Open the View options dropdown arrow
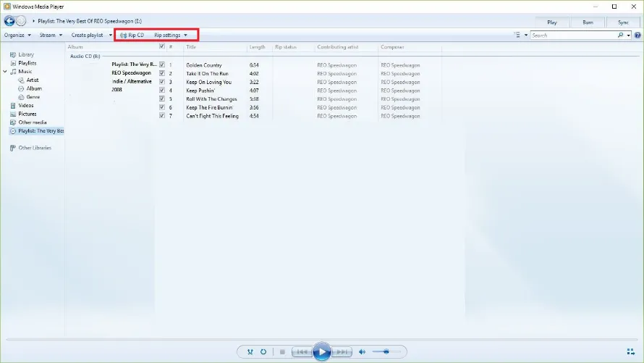Image resolution: width=644 pixels, height=363 pixels. click(x=526, y=35)
